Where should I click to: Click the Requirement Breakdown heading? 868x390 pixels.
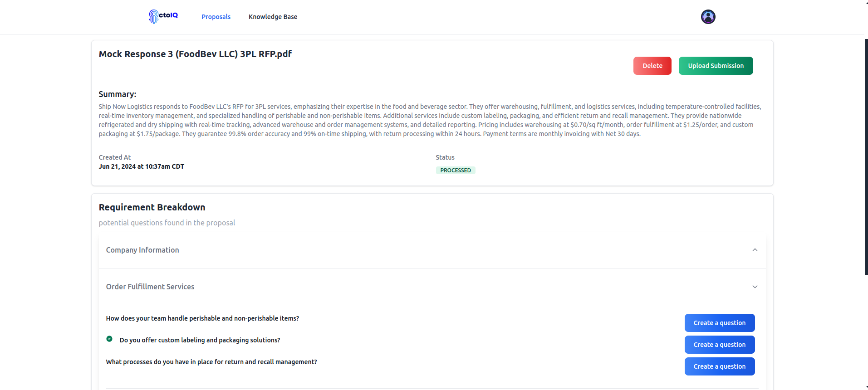152,207
